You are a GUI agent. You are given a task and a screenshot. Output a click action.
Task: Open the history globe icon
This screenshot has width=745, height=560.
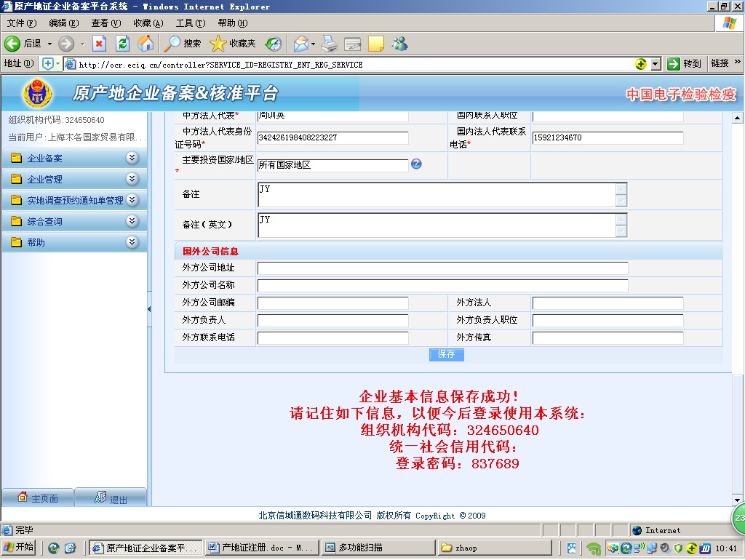(273, 44)
